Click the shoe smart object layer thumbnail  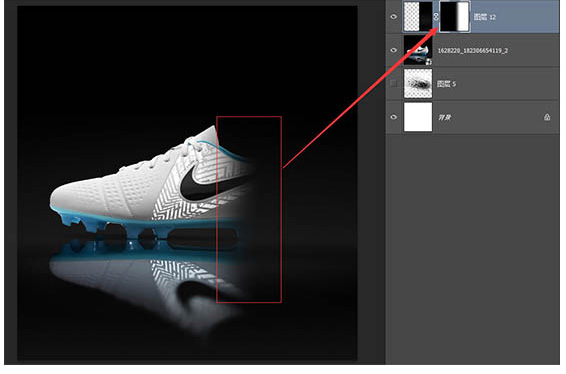[x=418, y=50]
